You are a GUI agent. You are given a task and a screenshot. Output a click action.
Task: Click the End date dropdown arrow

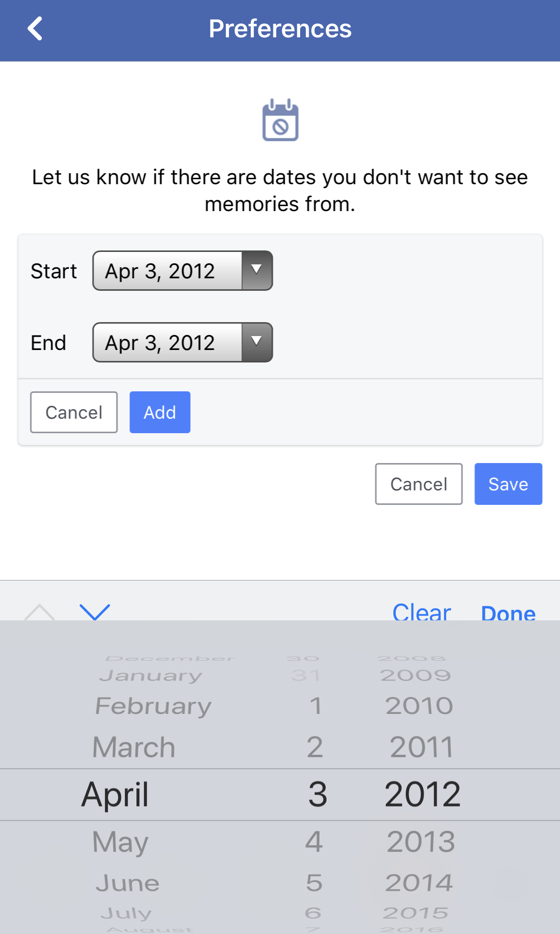(257, 342)
